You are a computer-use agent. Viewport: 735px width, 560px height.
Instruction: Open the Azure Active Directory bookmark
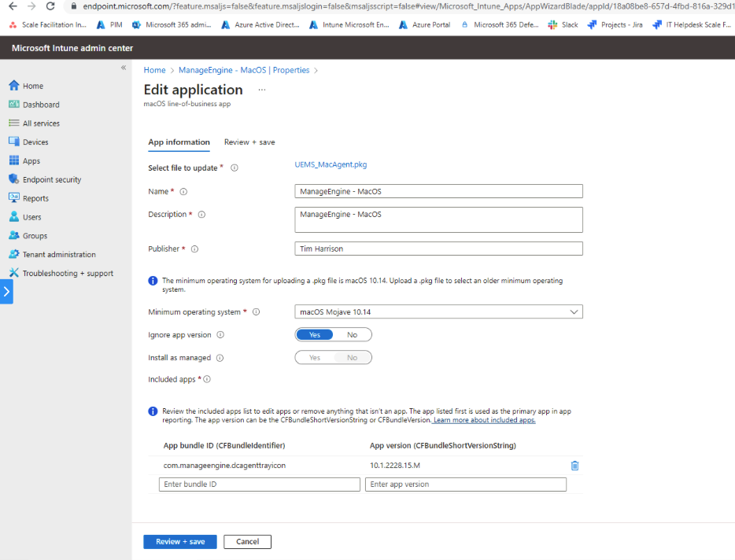[x=260, y=25]
